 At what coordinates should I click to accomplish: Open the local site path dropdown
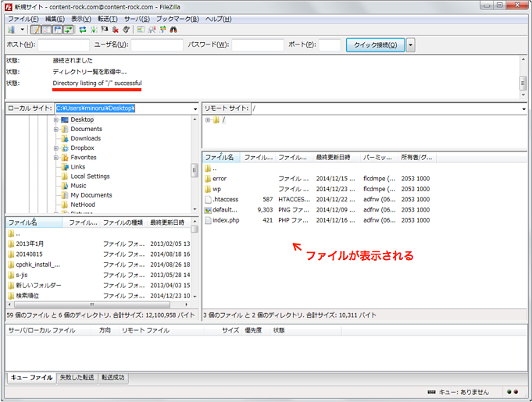click(x=195, y=109)
